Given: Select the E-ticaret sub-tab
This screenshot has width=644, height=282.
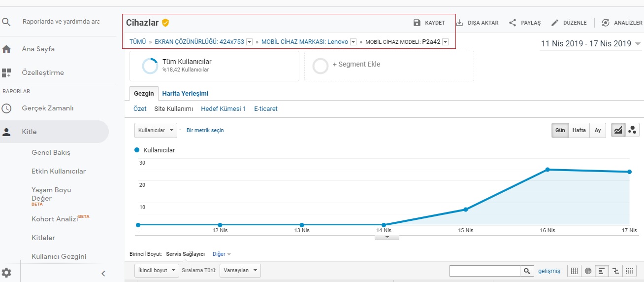Looking at the screenshot, I should pos(266,108).
